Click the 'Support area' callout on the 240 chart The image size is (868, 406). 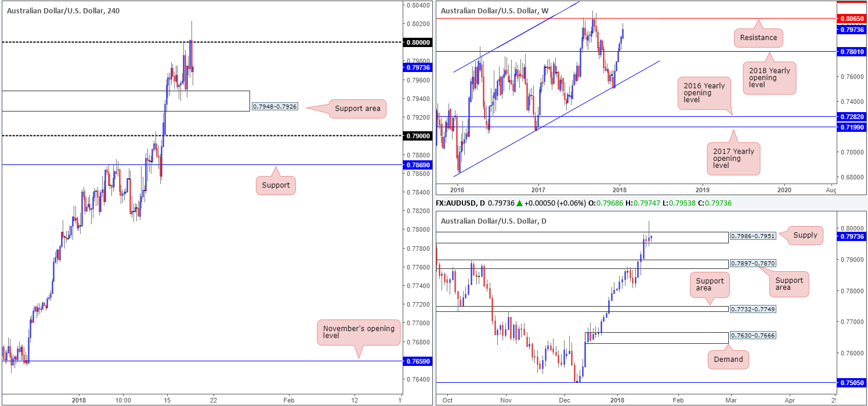(357, 109)
